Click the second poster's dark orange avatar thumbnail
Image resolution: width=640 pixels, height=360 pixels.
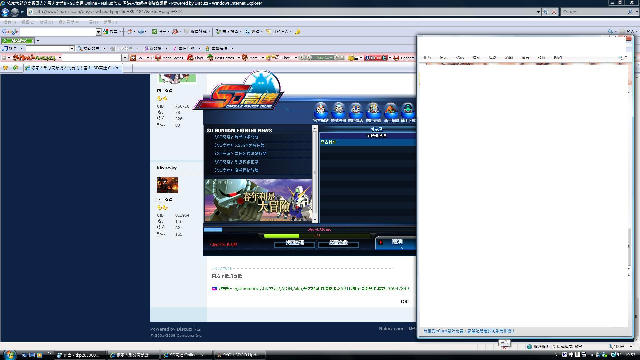tap(167, 185)
